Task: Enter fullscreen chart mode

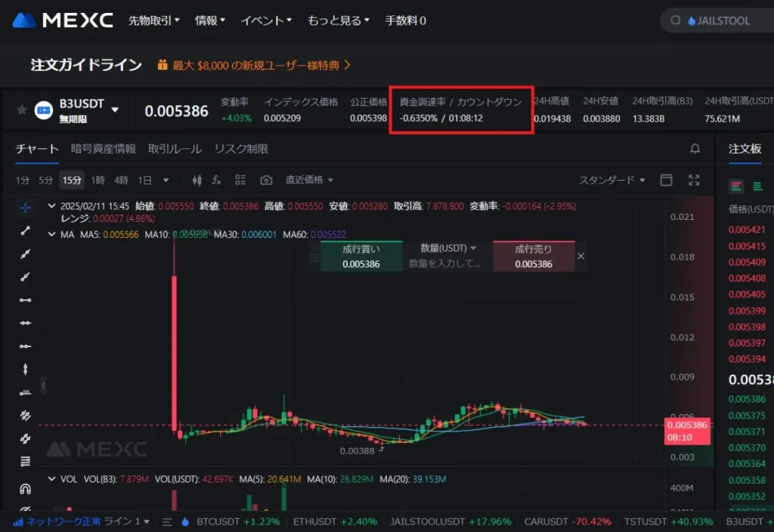Action: pos(694,180)
